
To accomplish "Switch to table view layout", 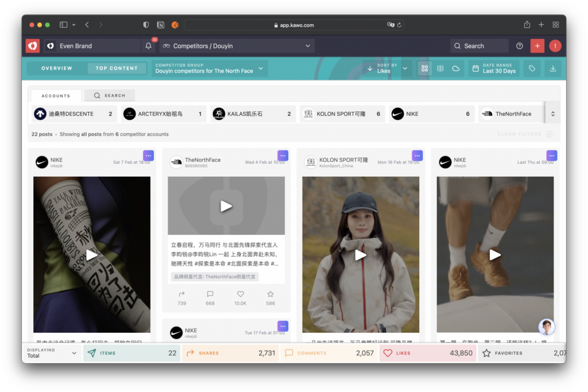I will 440,68.
